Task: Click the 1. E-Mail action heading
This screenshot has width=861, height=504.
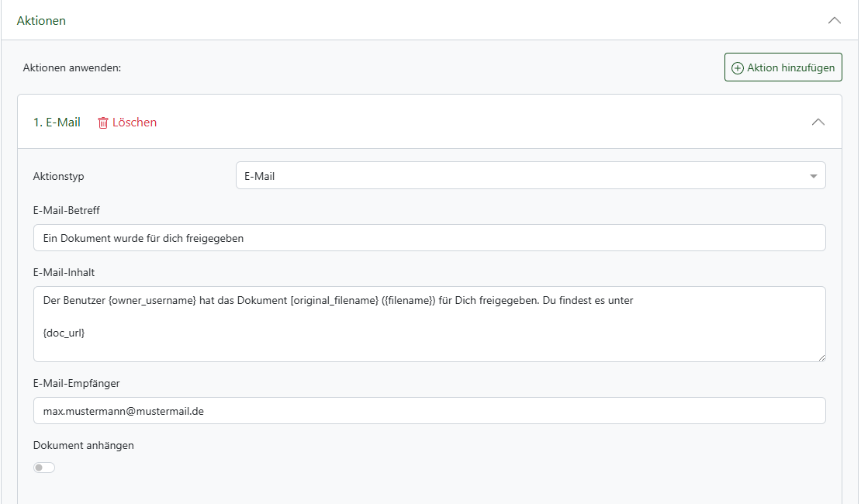Action: pyautogui.click(x=57, y=123)
